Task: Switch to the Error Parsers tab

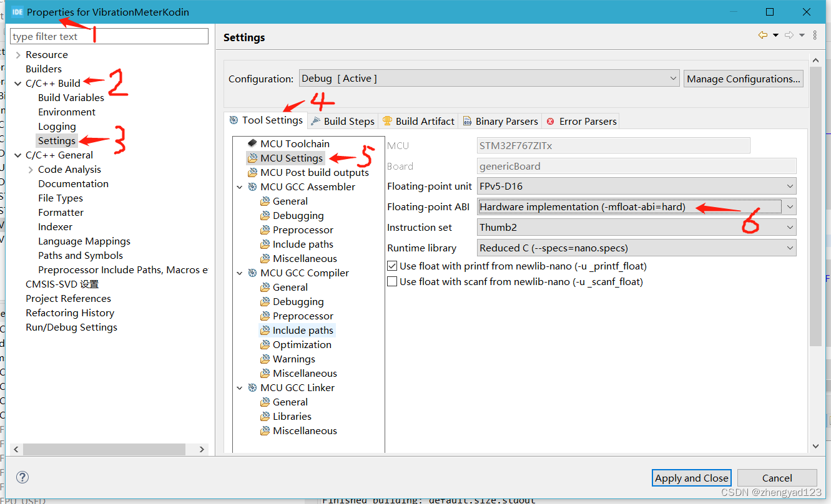Action: 581,121
